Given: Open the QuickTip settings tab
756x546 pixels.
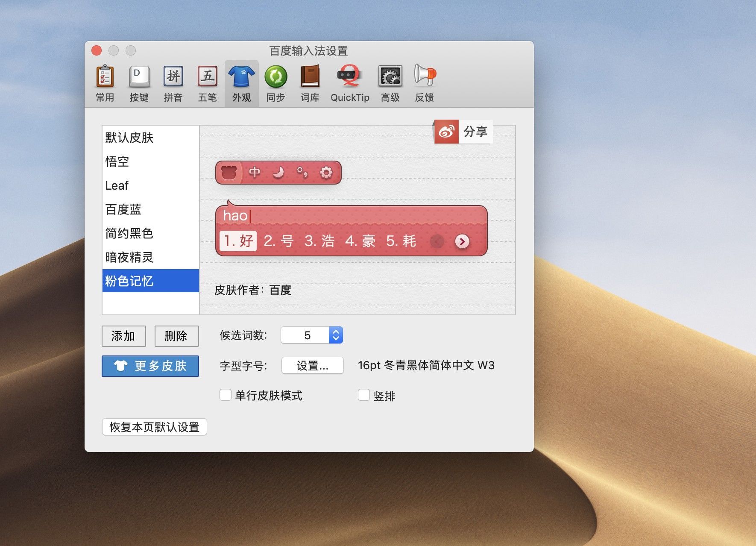Looking at the screenshot, I should pyautogui.click(x=350, y=84).
